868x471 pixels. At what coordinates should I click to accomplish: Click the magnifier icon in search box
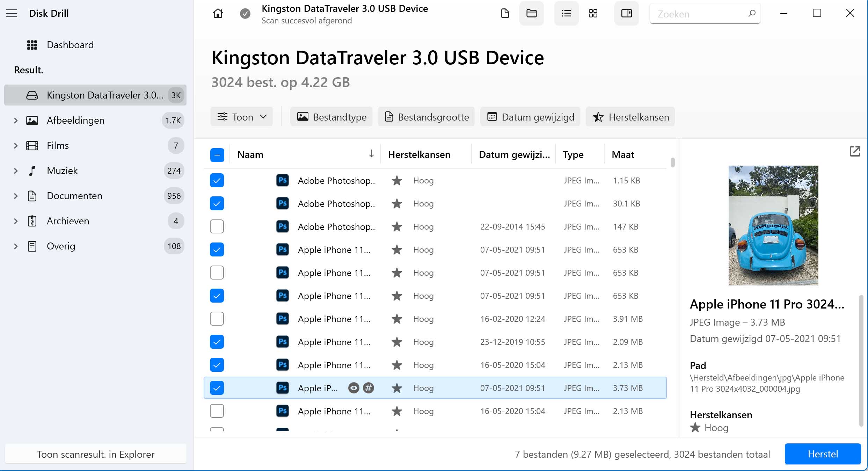coord(752,14)
